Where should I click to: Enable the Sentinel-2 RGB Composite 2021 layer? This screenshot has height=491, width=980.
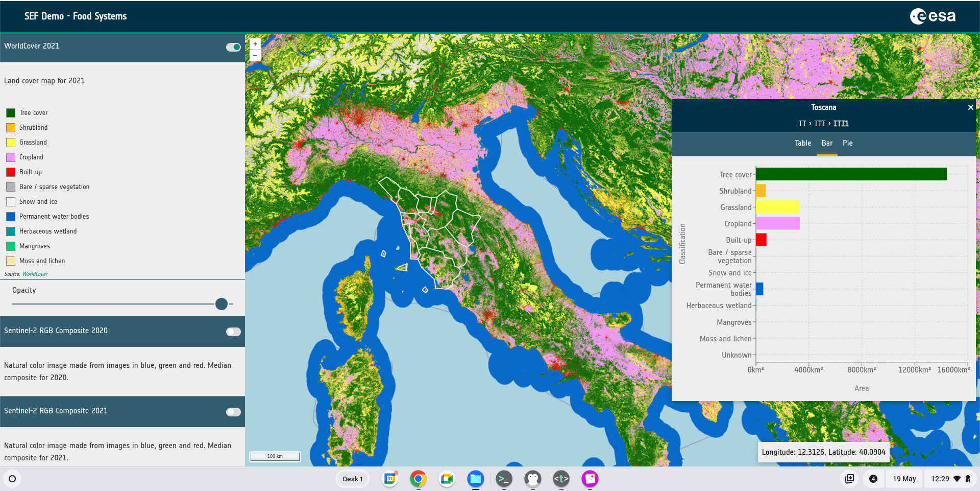tap(233, 412)
